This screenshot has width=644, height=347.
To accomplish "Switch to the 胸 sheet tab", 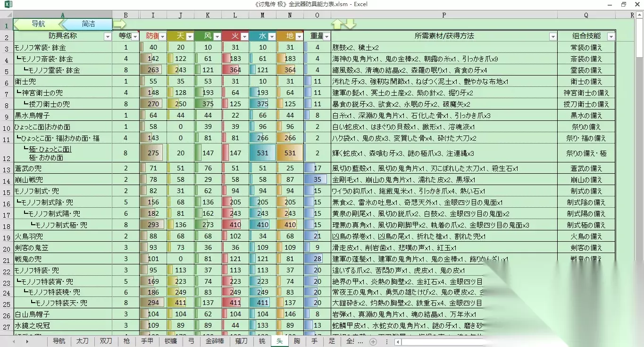I will 297,341.
